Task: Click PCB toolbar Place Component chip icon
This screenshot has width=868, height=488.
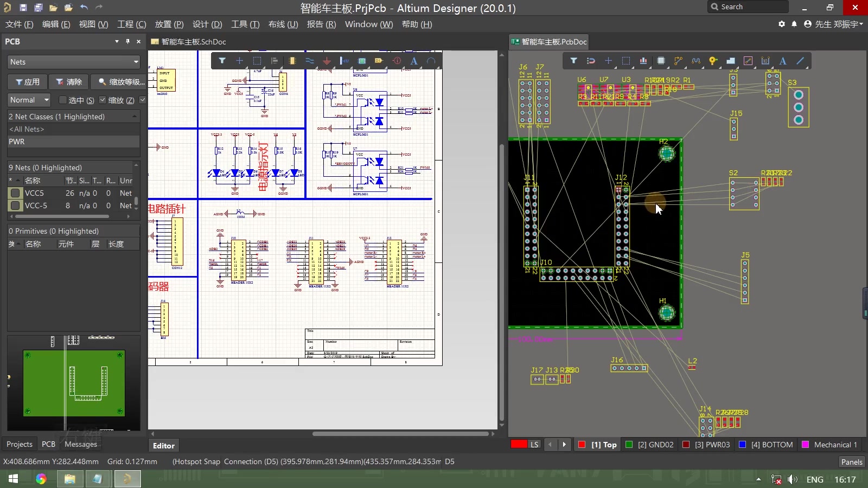Action: pos(661,61)
